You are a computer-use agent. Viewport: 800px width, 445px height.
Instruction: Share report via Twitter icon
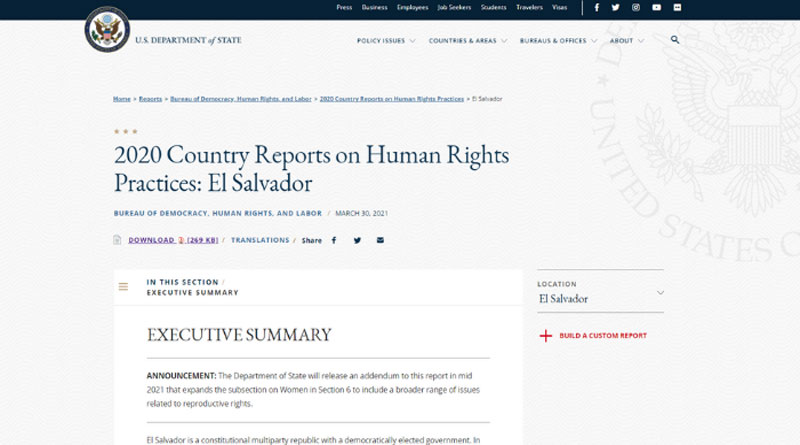pyautogui.click(x=357, y=240)
